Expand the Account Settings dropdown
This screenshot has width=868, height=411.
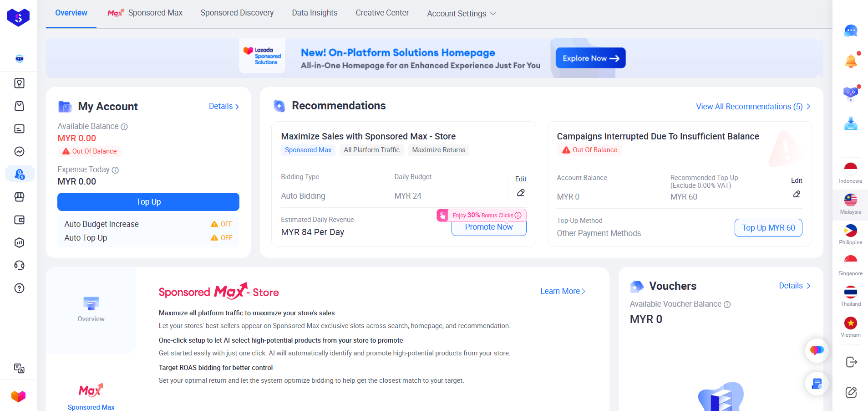[461, 13]
